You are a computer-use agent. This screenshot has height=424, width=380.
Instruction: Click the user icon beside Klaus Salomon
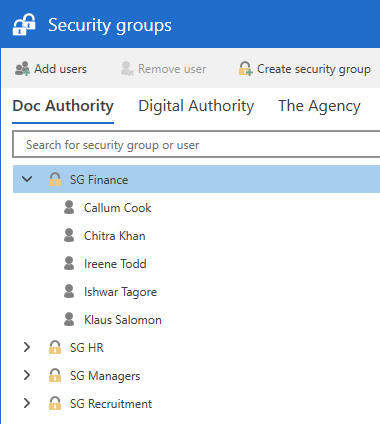tap(69, 319)
